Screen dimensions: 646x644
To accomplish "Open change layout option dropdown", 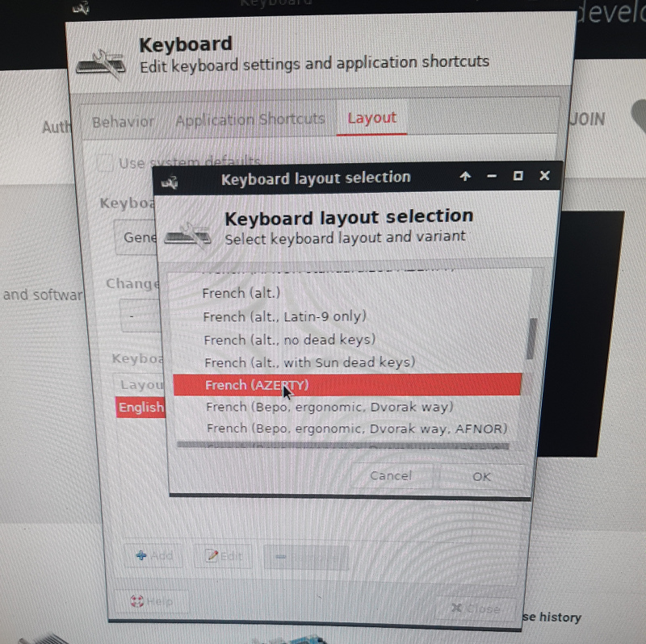I will (140, 316).
